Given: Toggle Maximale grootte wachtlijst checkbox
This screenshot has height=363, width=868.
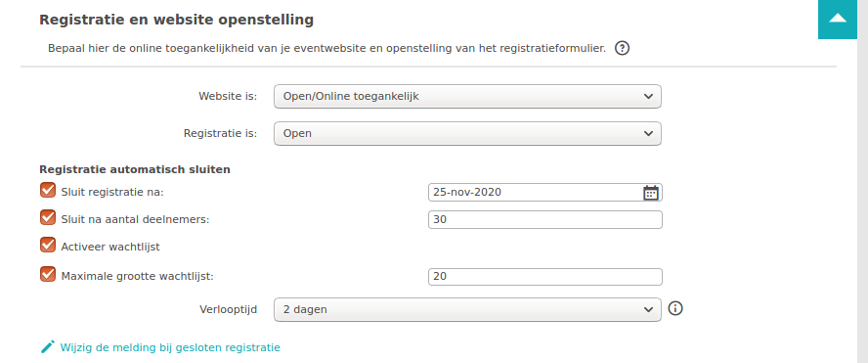Looking at the screenshot, I should tap(48, 274).
